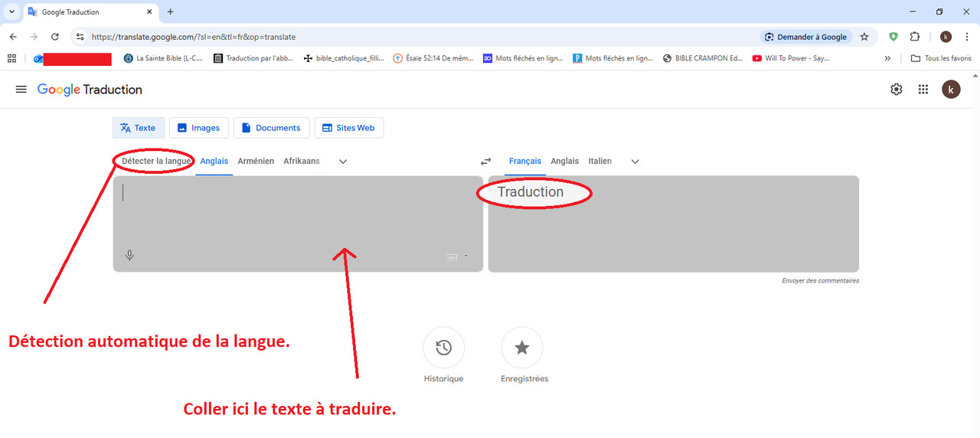This screenshot has height=438, width=980.
Task: Open Chrome profile avatar in toolbar
Action: [946, 37]
